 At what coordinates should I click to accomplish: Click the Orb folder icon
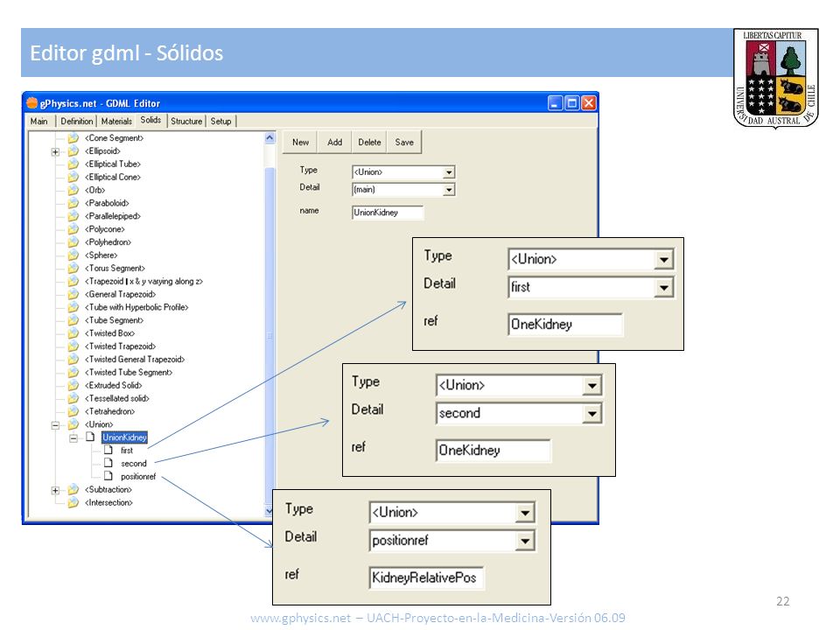(73, 190)
